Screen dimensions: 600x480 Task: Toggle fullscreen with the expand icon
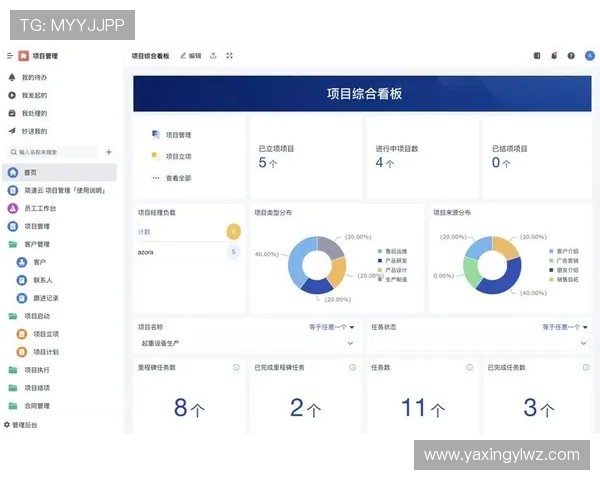pyautogui.click(x=229, y=56)
